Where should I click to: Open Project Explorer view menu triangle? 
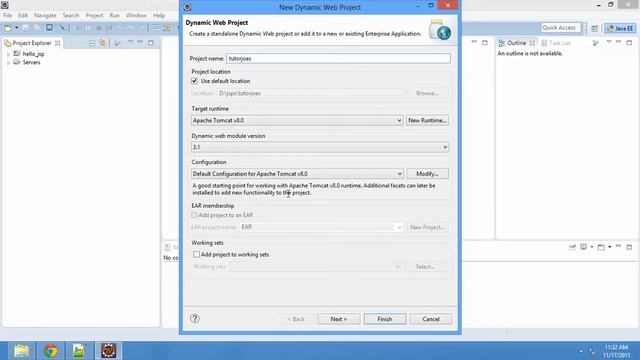131,42
